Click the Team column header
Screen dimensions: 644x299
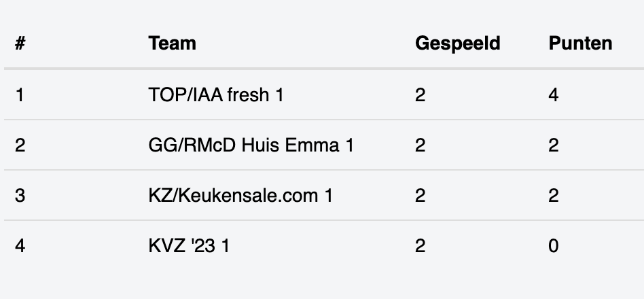coord(172,43)
